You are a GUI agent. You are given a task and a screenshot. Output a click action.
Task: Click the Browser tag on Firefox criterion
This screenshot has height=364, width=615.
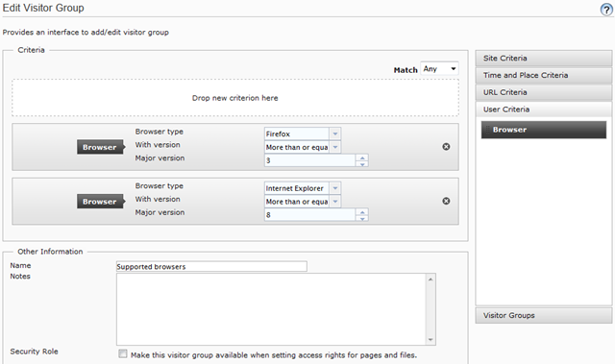pyautogui.click(x=101, y=147)
